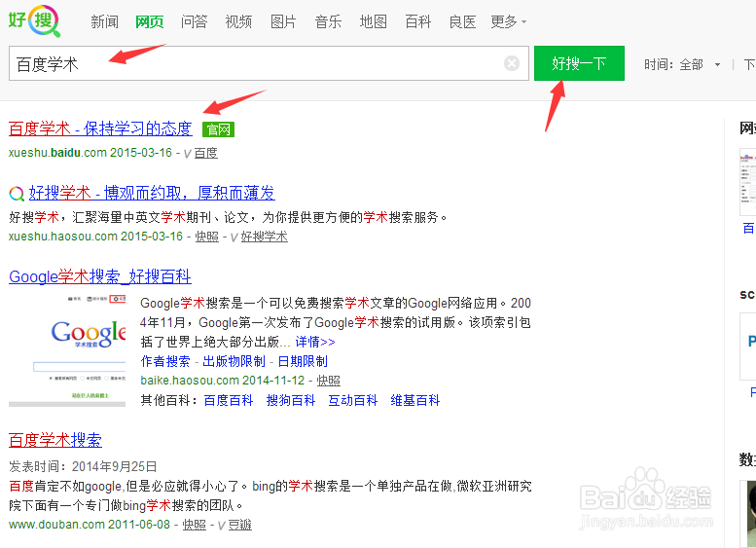This screenshot has width=756, height=548.
Task: Click the V 好搜学术 source link
Action: click(259, 237)
